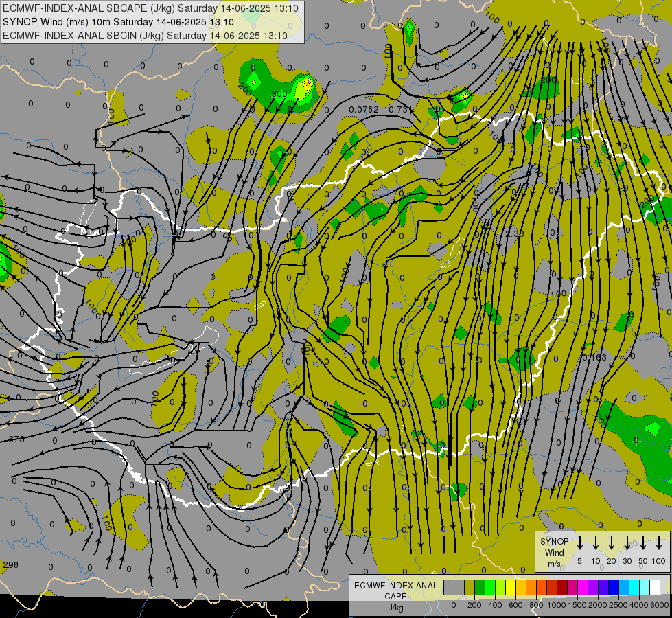Viewport: 672px width, 618px height.
Task: Pick the yellow-green CAPE legend swatch
Action: [500, 588]
